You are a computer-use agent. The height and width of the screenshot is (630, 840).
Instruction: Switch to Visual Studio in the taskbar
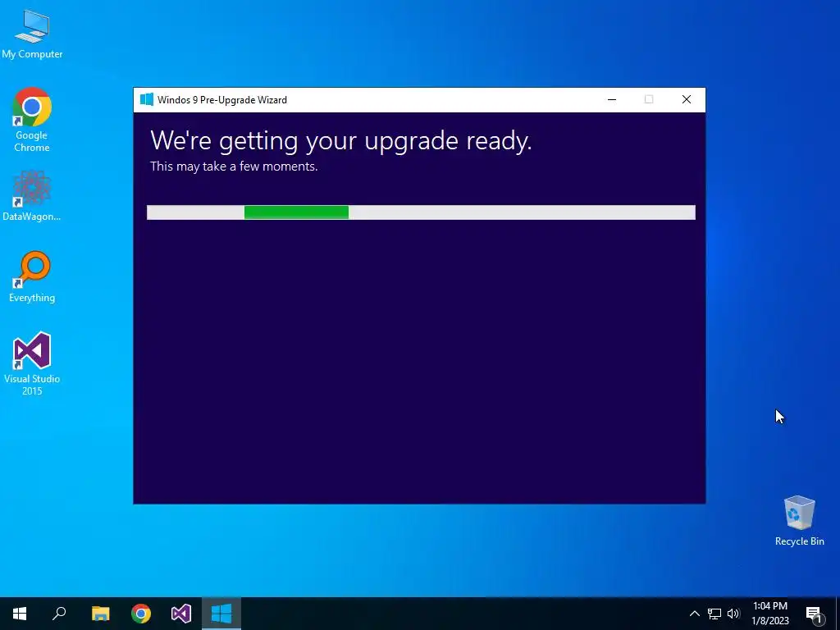click(181, 614)
